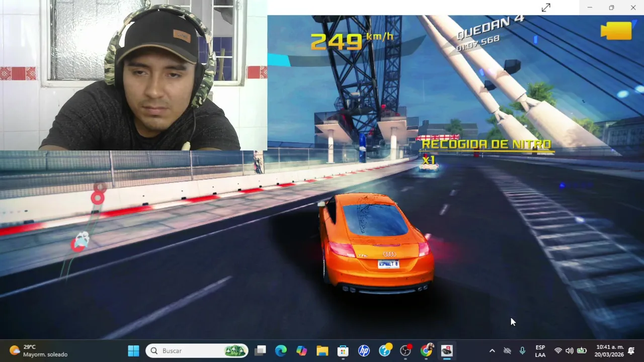
Task: Click the microphone icon in the system tray
Action: 522,351
